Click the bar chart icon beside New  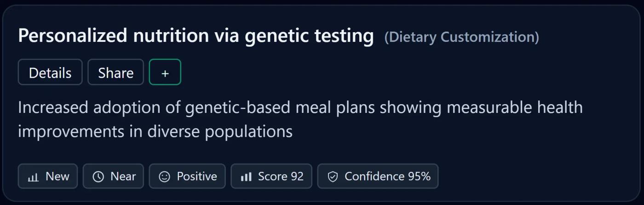tap(33, 177)
